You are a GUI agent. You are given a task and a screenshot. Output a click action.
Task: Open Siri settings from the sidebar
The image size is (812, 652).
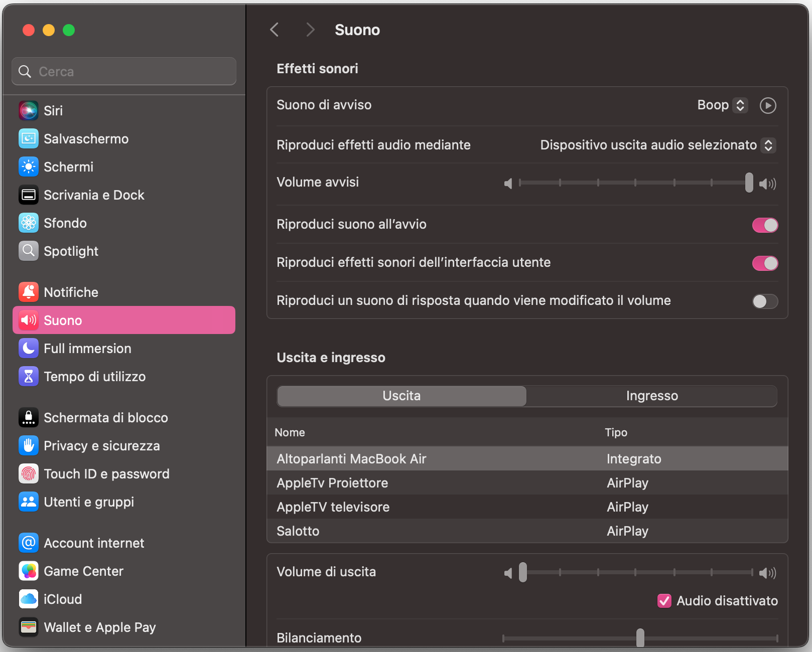pos(29,110)
